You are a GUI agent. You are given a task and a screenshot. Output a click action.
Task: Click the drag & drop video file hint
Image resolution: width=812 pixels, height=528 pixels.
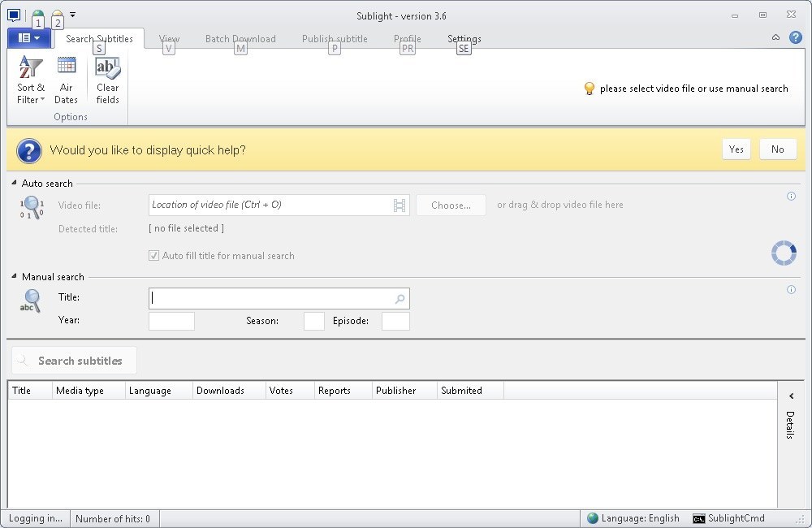click(x=560, y=205)
